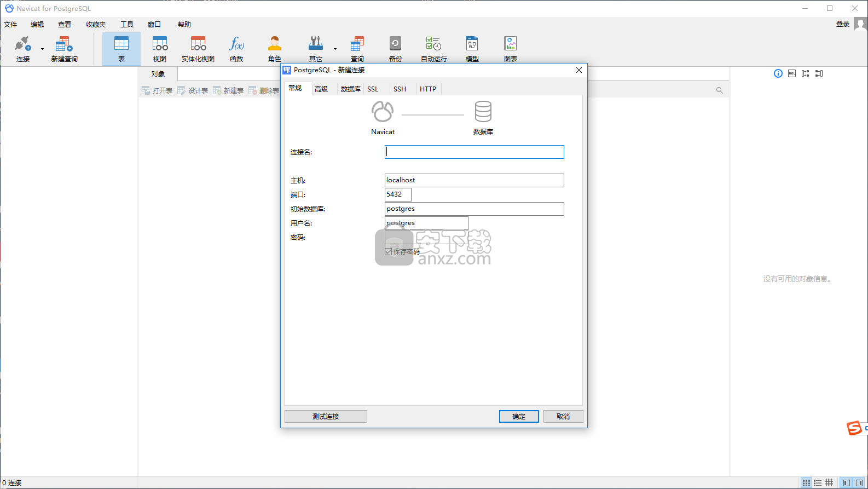
Task: Click the 数据库 cylinder icon in dialog
Action: point(483,112)
